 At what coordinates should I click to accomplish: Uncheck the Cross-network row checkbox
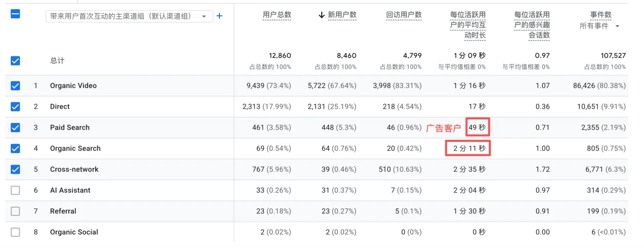[15, 169]
